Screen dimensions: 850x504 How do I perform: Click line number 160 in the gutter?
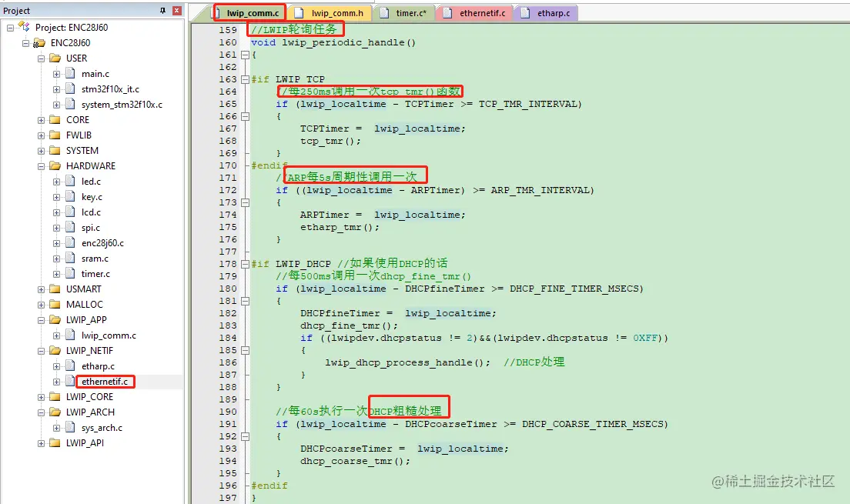[x=228, y=42]
